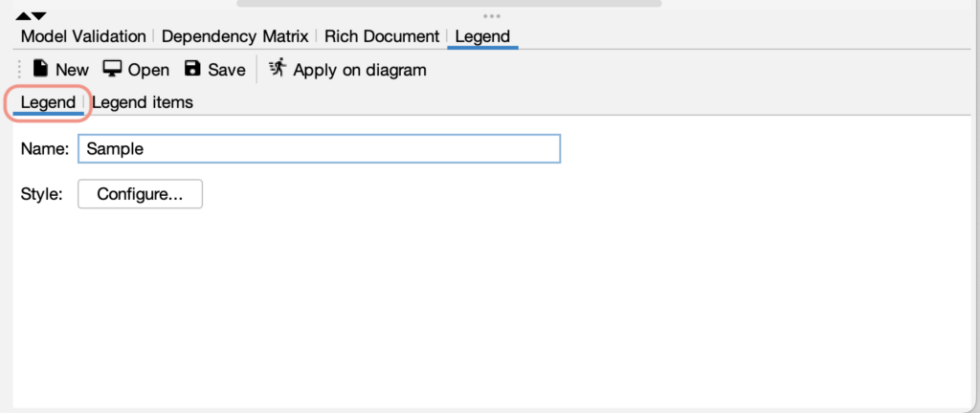Viewport: 980px width, 413px height.
Task: Click the 'New' text label in toolbar
Action: tap(72, 70)
